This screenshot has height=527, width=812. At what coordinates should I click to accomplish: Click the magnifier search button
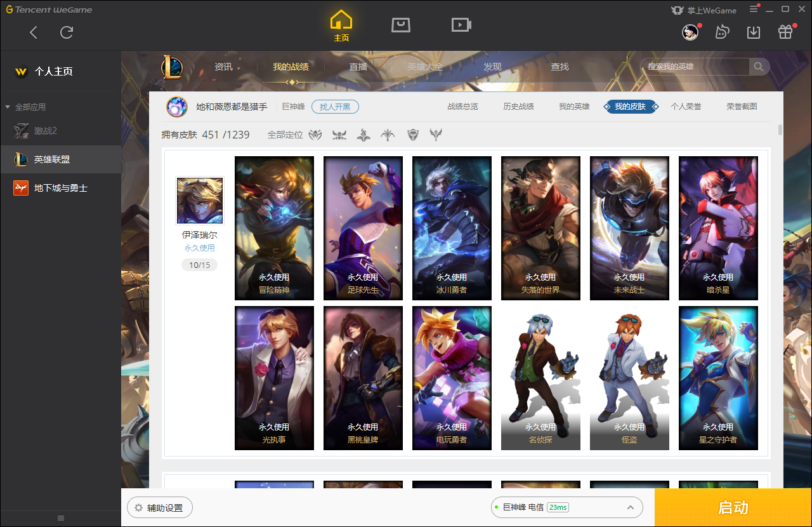(x=759, y=67)
